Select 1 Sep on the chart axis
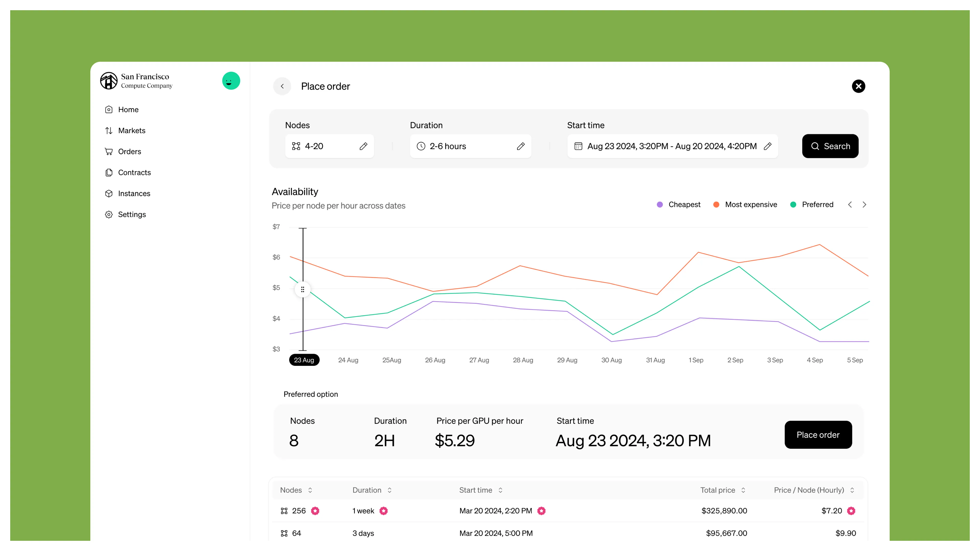The image size is (980, 551). (696, 360)
